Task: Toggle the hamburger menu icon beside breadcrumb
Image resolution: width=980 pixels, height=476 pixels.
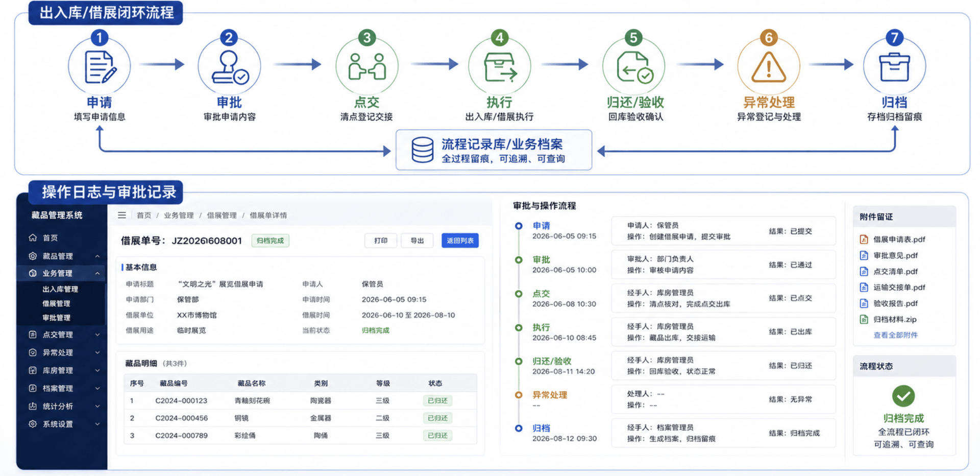Action: 122,215
